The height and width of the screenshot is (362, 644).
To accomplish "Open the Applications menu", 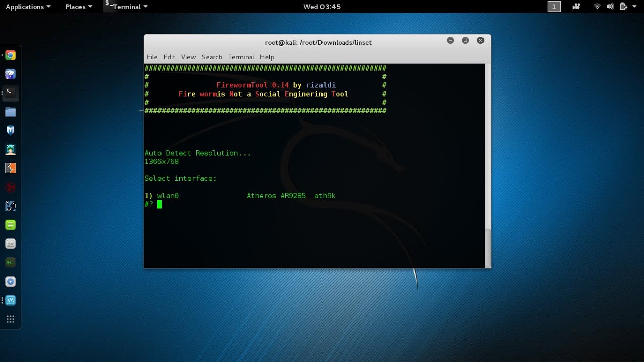I will click(28, 7).
